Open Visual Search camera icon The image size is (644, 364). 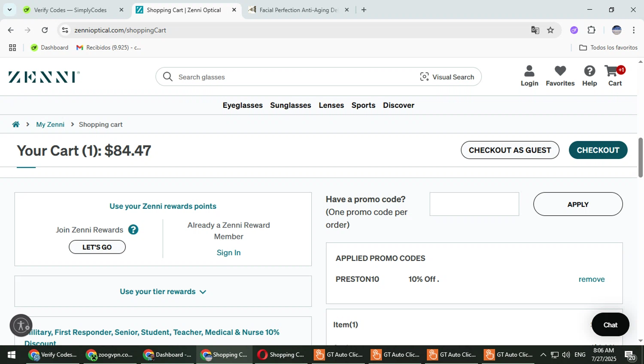click(x=424, y=76)
